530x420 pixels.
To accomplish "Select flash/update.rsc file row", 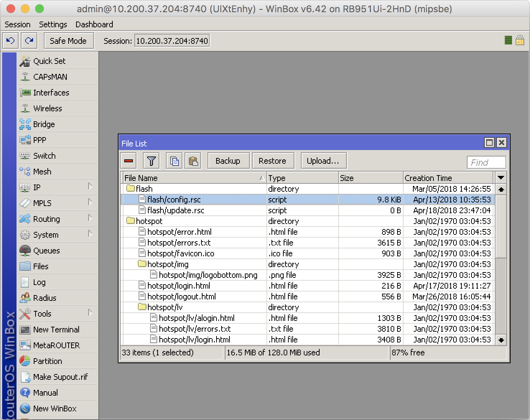I will 308,210.
